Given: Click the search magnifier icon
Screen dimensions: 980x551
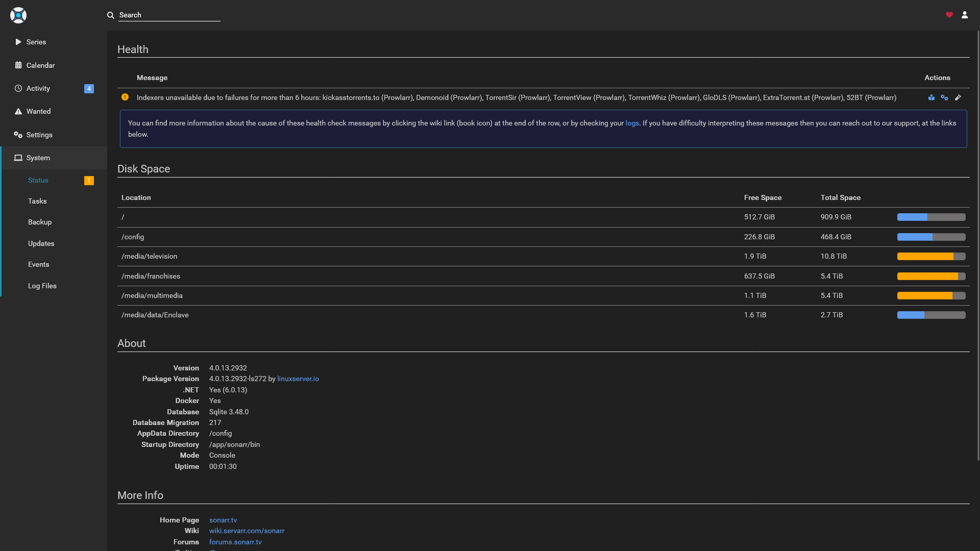Looking at the screenshot, I should 110,15.
